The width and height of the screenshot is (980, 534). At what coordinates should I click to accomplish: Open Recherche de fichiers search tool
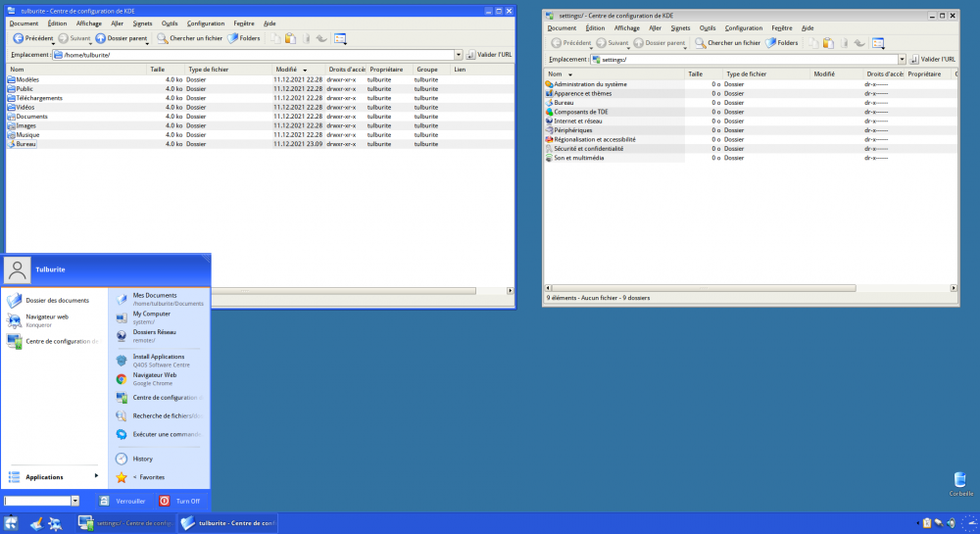coord(160,416)
